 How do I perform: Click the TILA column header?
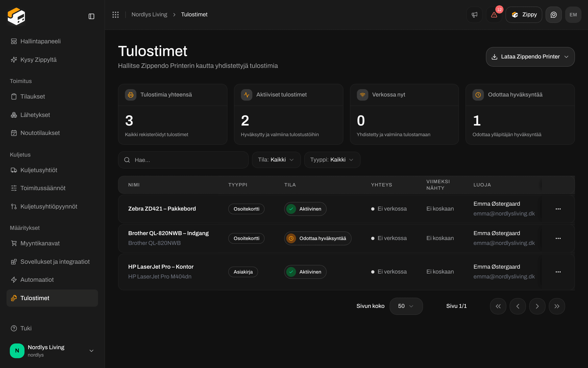290,185
